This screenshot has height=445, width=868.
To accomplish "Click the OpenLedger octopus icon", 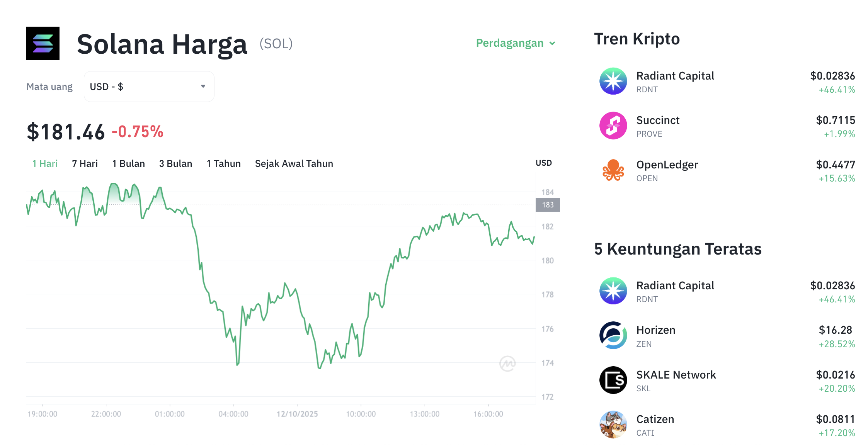I will tap(613, 170).
